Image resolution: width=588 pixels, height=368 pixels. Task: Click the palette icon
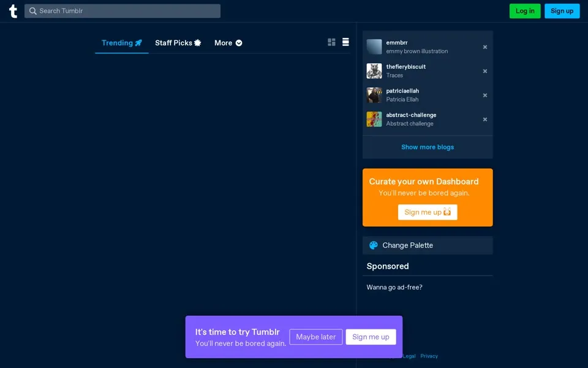[x=374, y=245]
